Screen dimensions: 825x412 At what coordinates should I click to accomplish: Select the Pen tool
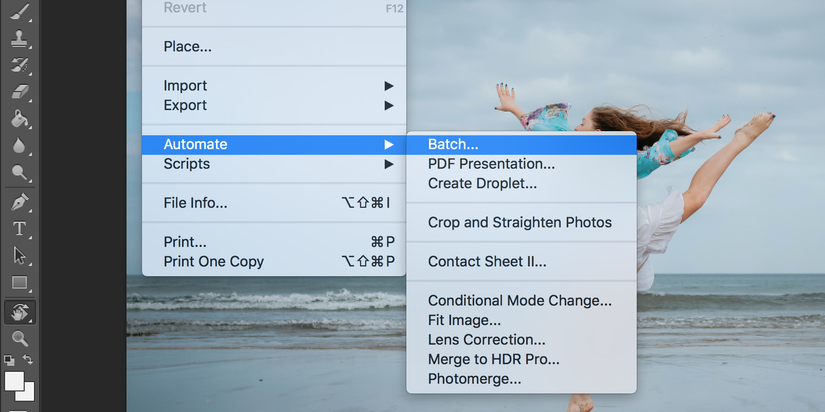(19, 202)
